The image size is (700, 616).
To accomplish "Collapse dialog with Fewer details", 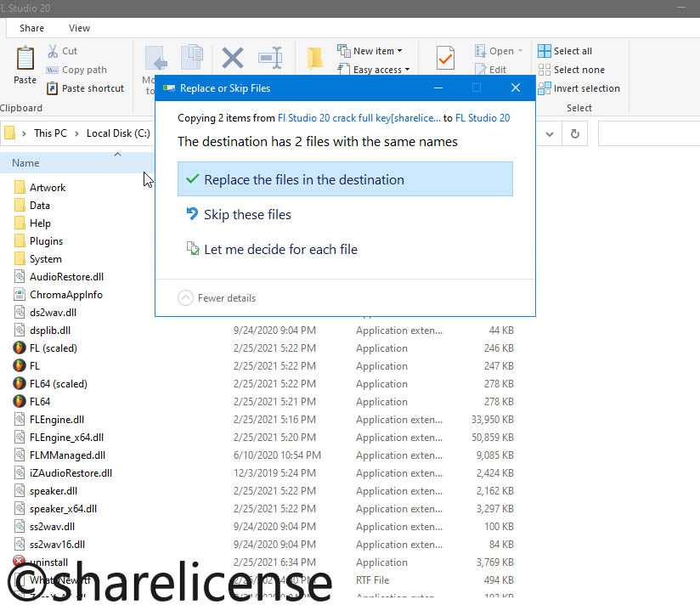I will [x=217, y=297].
